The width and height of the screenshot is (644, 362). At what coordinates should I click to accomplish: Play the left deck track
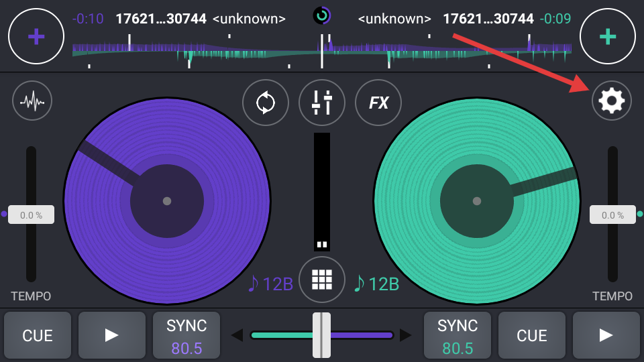tap(112, 335)
